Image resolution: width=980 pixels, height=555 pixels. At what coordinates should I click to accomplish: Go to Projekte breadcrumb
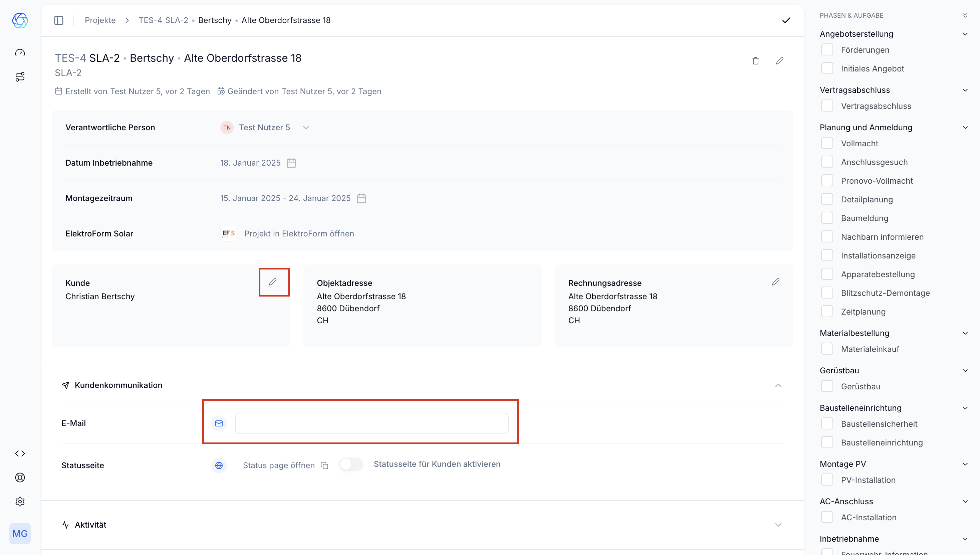pyautogui.click(x=100, y=20)
